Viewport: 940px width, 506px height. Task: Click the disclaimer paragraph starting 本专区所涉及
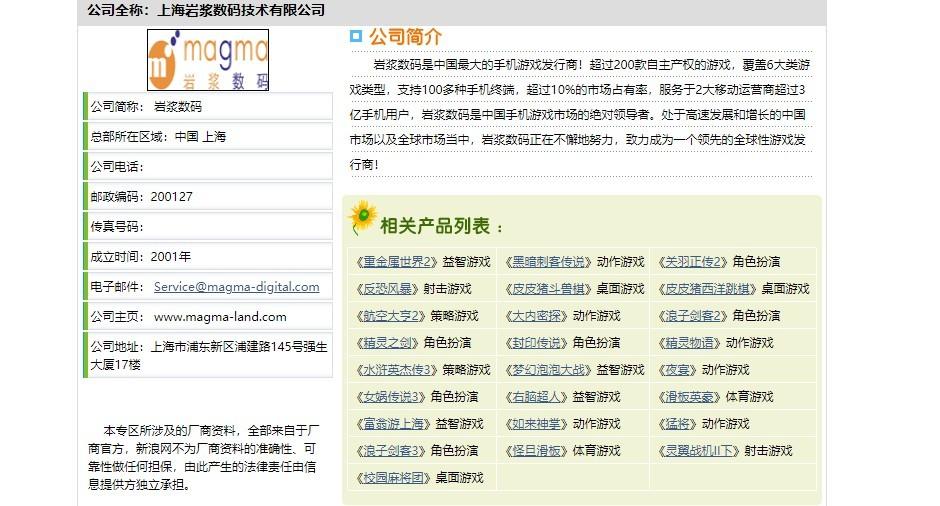203,457
